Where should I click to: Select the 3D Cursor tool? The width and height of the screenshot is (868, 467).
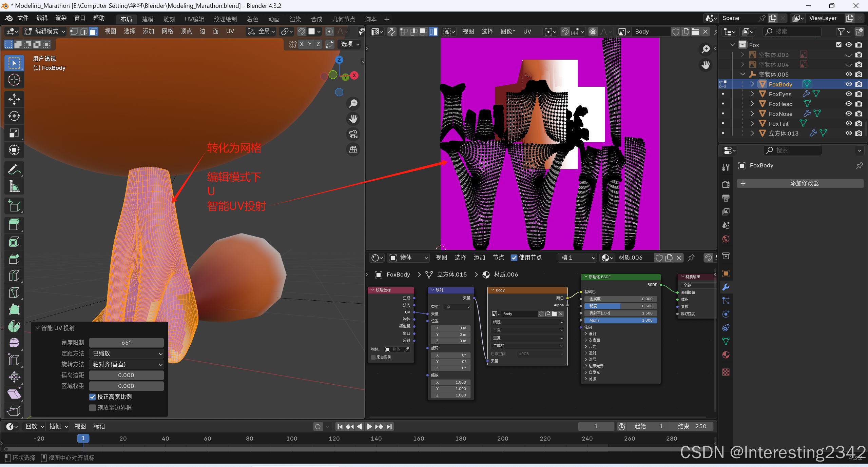click(14, 80)
